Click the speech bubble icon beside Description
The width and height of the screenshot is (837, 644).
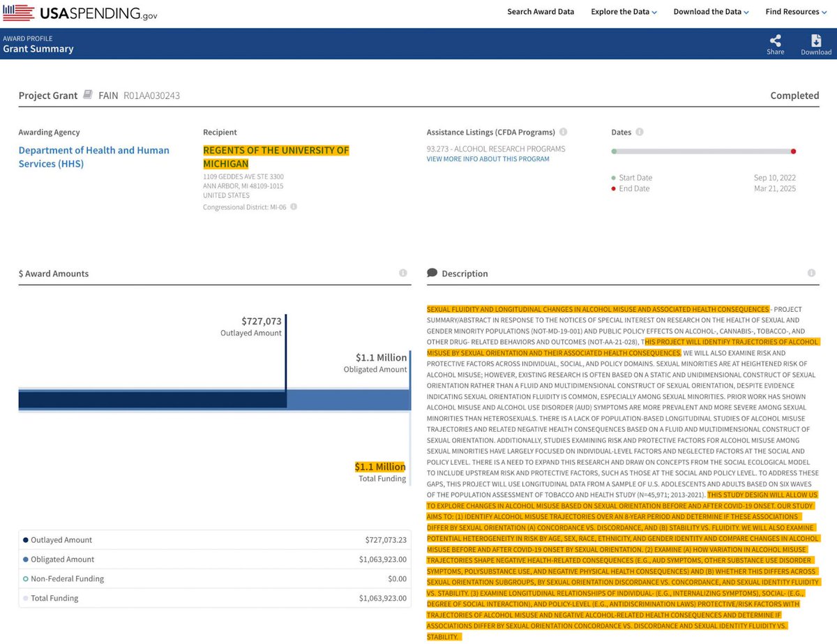point(432,273)
